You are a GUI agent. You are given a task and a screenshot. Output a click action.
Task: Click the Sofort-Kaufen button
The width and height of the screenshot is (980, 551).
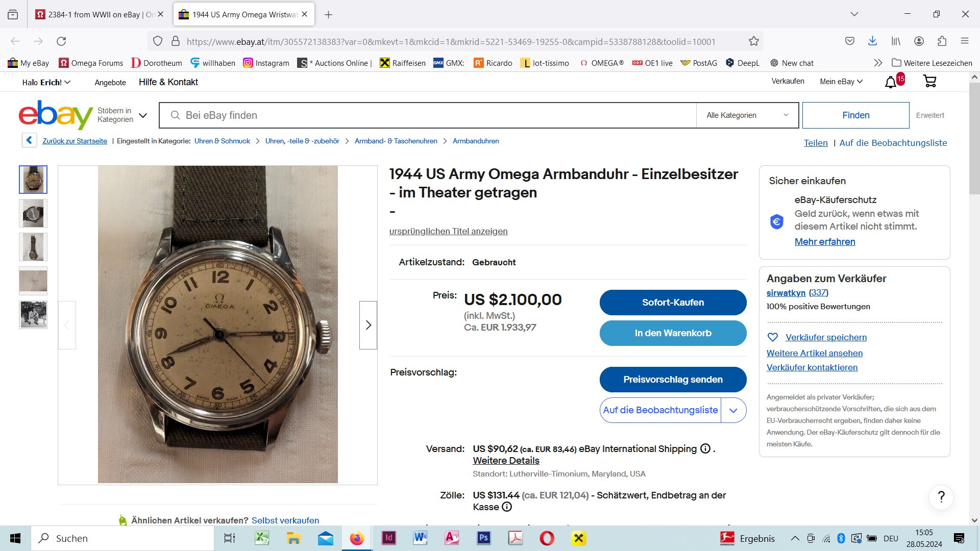[673, 303]
